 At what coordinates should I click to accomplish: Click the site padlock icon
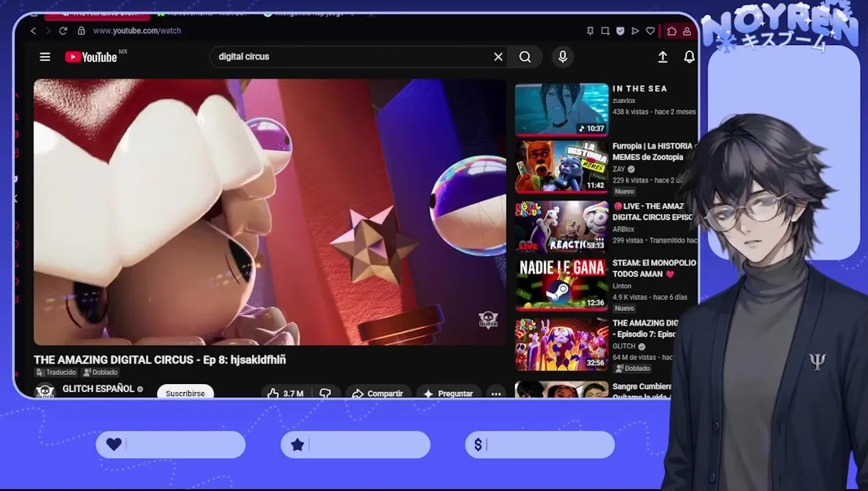[x=81, y=31]
